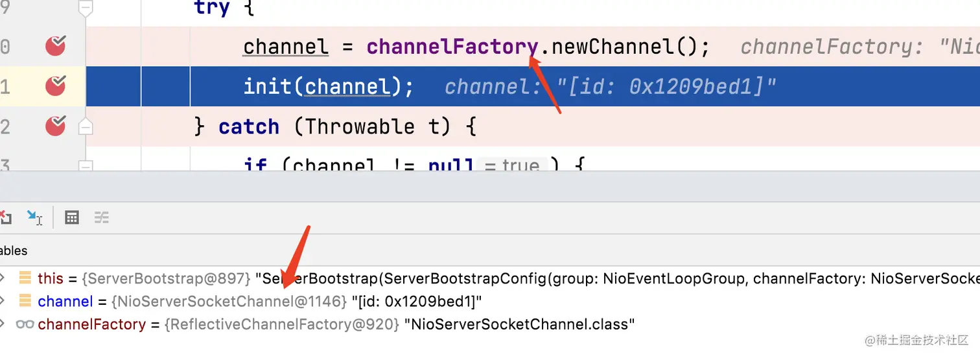Viewport: 980px width, 358px height.
Task: Toggle breakpoint on the channelFactory.newChannel() line
Action: pyautogui.click(x=55, y=46)
